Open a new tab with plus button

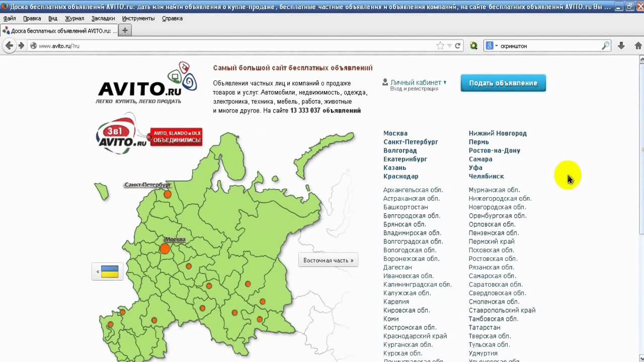coord(125,31)
